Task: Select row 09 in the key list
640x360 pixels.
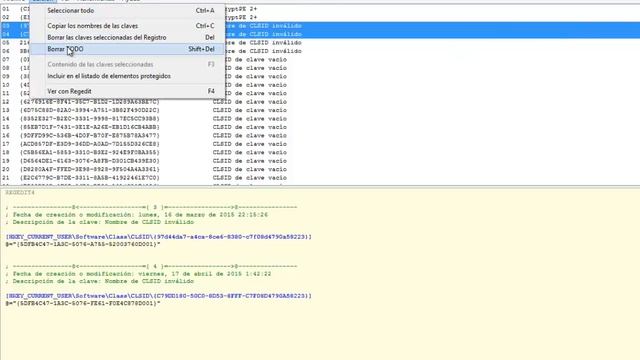Action: pyautogui.click(x=320, y=76)
